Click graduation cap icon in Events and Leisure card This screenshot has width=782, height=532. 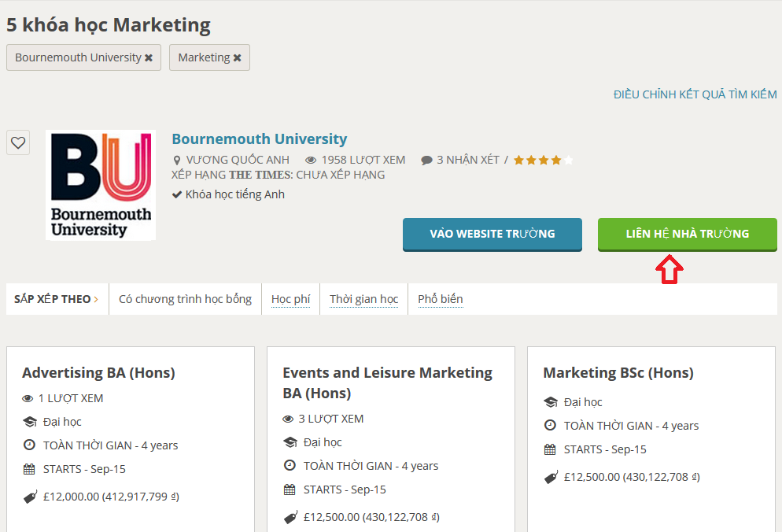pos(290,442)
